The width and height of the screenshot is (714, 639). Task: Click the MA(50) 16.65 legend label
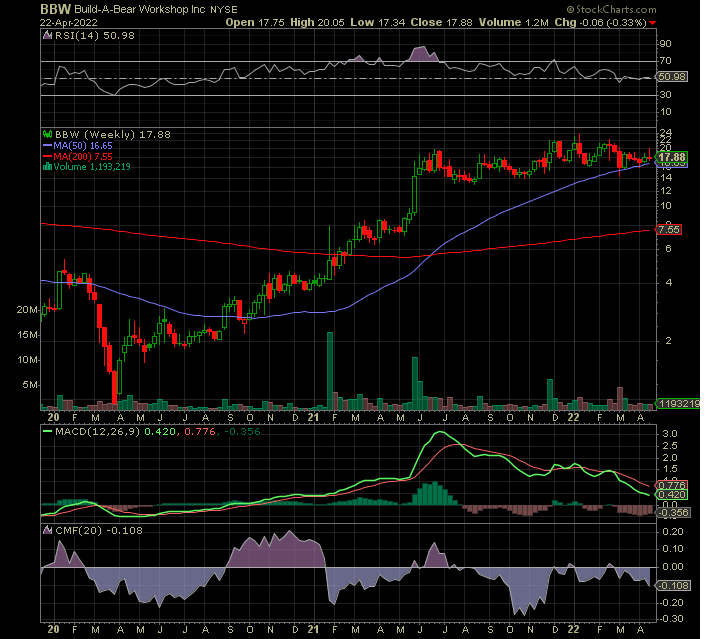click(83, 146)
